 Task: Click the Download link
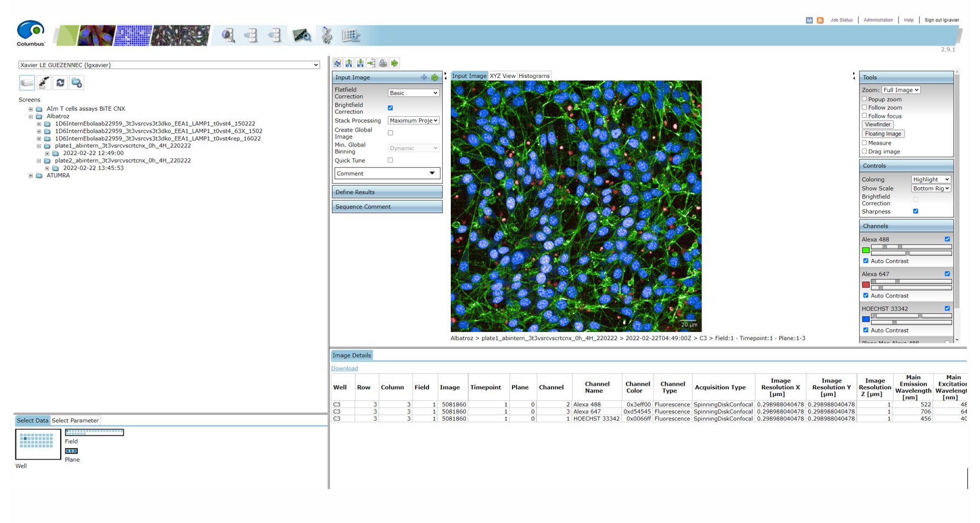[x=344, y=369]
